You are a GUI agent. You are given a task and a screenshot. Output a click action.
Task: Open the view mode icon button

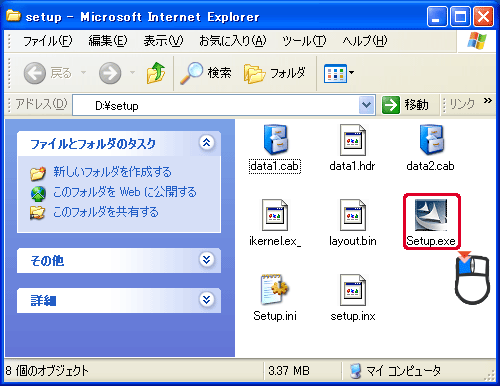pyautogui.click(x=335, y=73)
